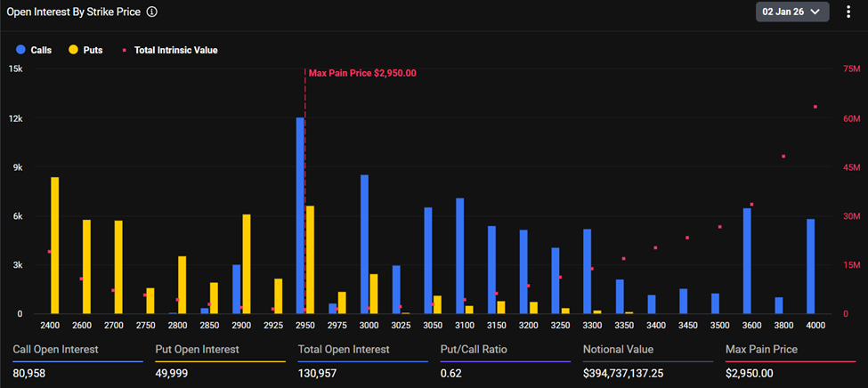Click the blue Calls legend dot

(20, 51)
